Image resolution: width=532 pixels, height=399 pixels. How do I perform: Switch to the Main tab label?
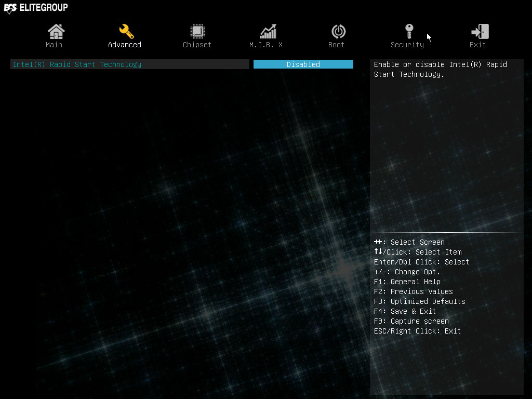click(x=54, y=45)
